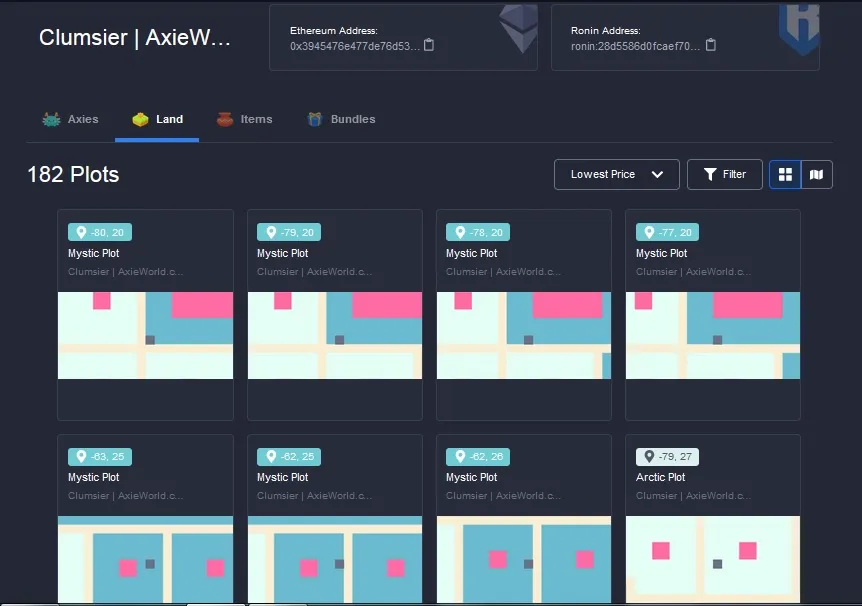The height and width of the screenshot is (606, 862).
Task: Click owner name on card -79, 20
Action: pos(314,272)
